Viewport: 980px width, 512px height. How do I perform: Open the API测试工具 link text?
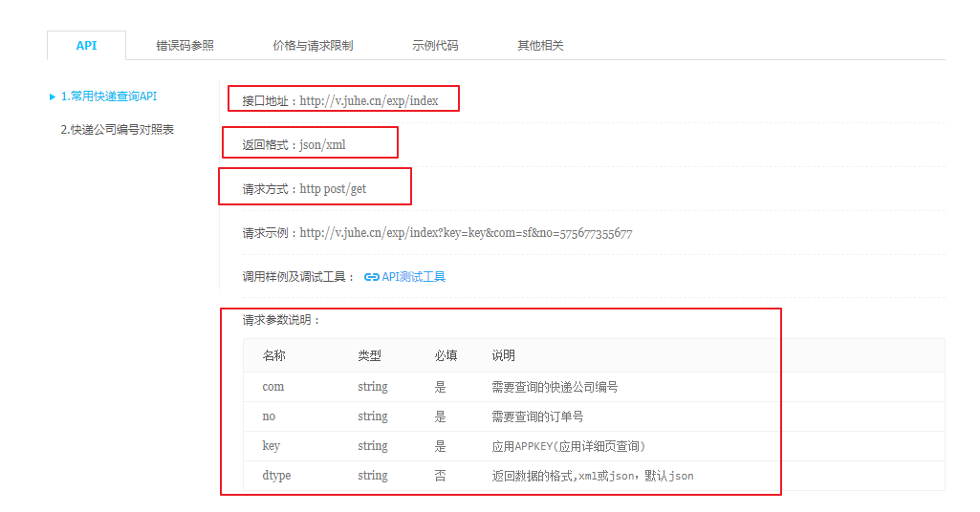pos(413,277)
